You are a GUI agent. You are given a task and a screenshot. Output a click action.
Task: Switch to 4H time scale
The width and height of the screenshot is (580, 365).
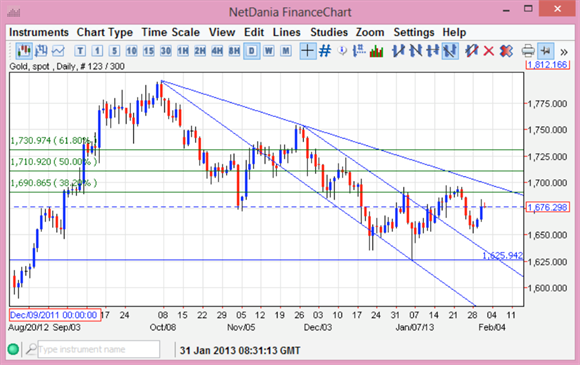tap(217, 51)
